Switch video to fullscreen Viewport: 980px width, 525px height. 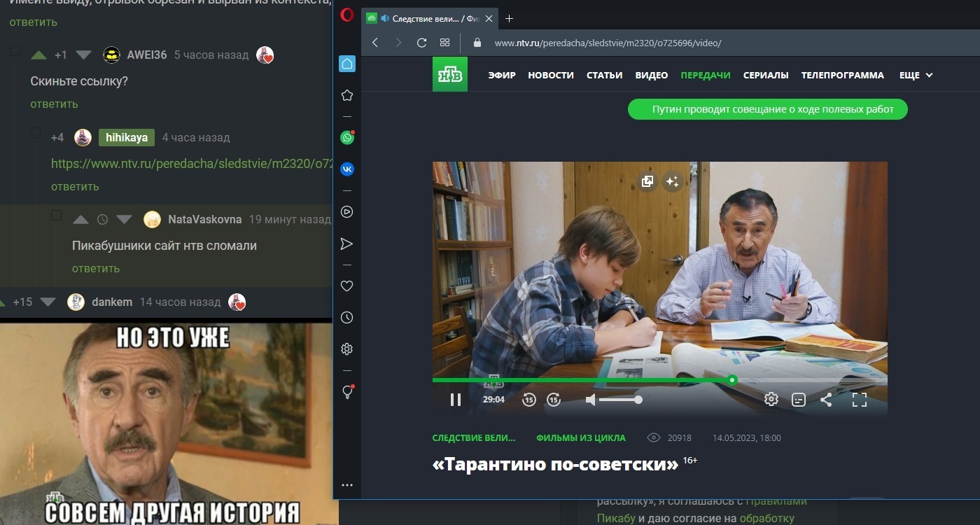click(860, 400)
